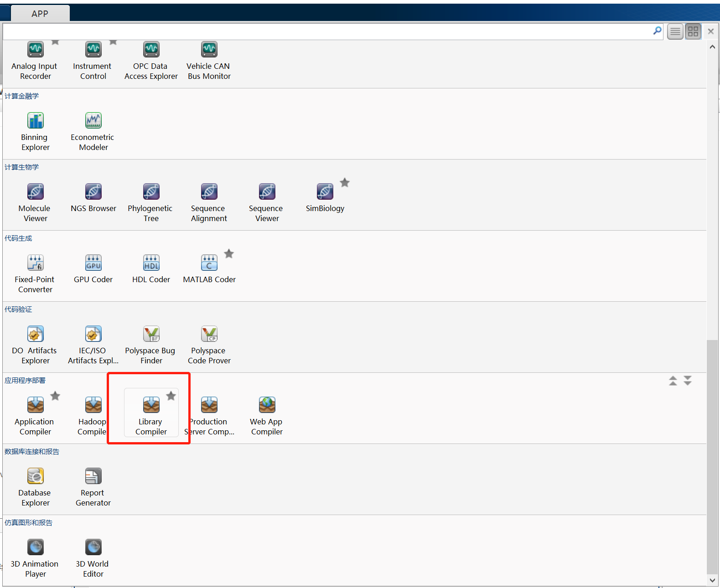The width and height of the screenshot is (720, 588).
Task: Toggle favorite star on Library Compiler
Action: tap(171, 396)
